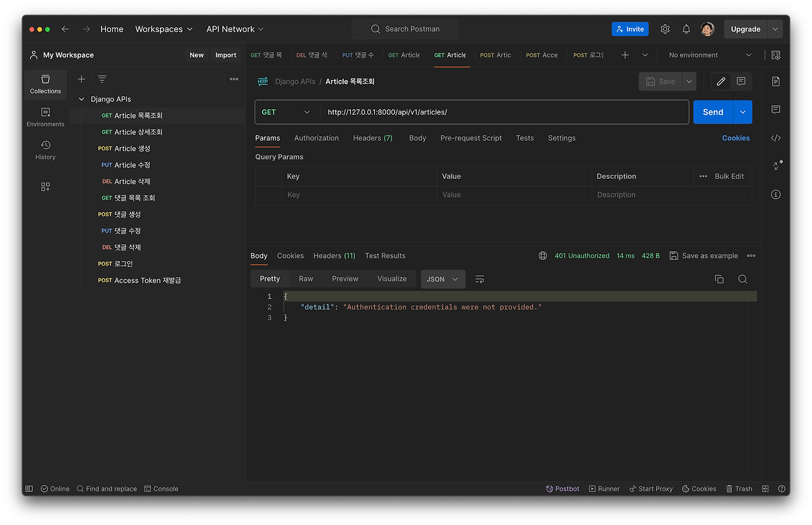Open the configure workspace sidebar grid icon

[x=46, y=187]
